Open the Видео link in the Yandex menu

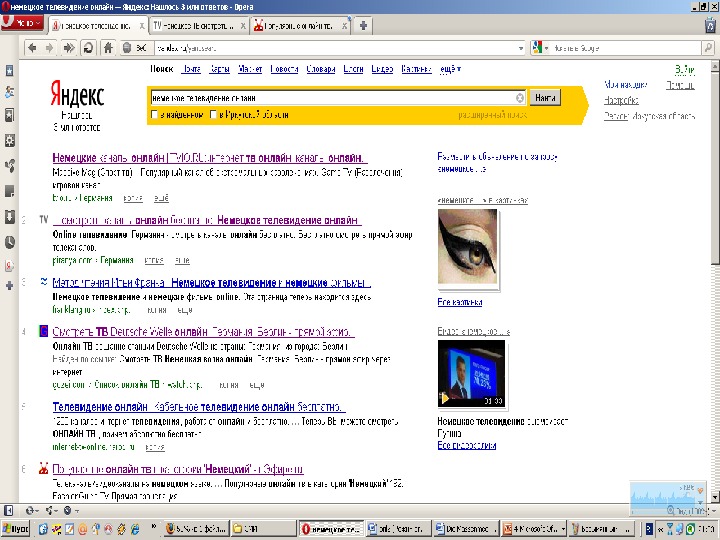coord(382,69)
